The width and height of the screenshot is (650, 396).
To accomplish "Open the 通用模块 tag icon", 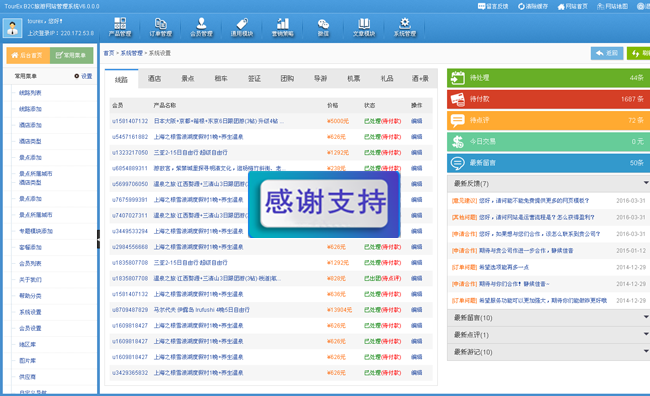I will click(242, 27).
